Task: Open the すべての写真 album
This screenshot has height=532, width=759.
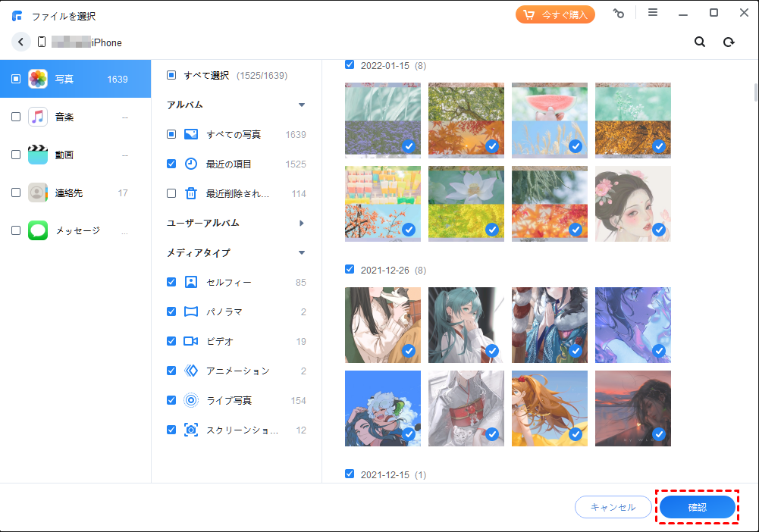Action: pos(237,134)
